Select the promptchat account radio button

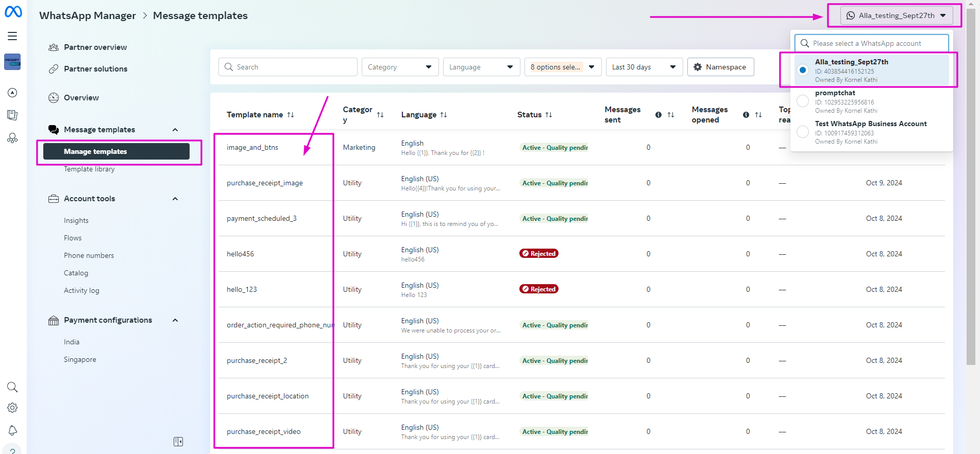click(x=802, y=101)
